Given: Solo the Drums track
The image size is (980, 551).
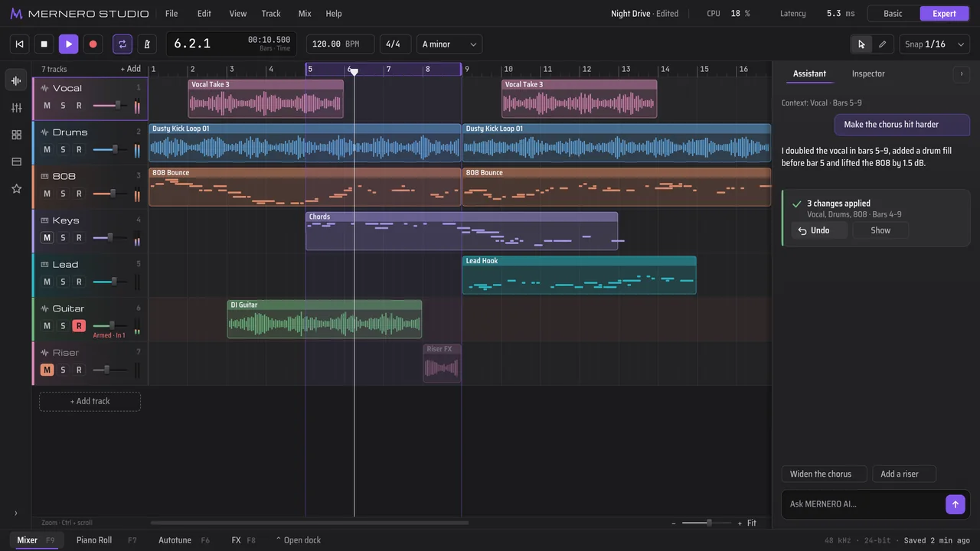Looking at the screenshot, I should pos(63,150).
